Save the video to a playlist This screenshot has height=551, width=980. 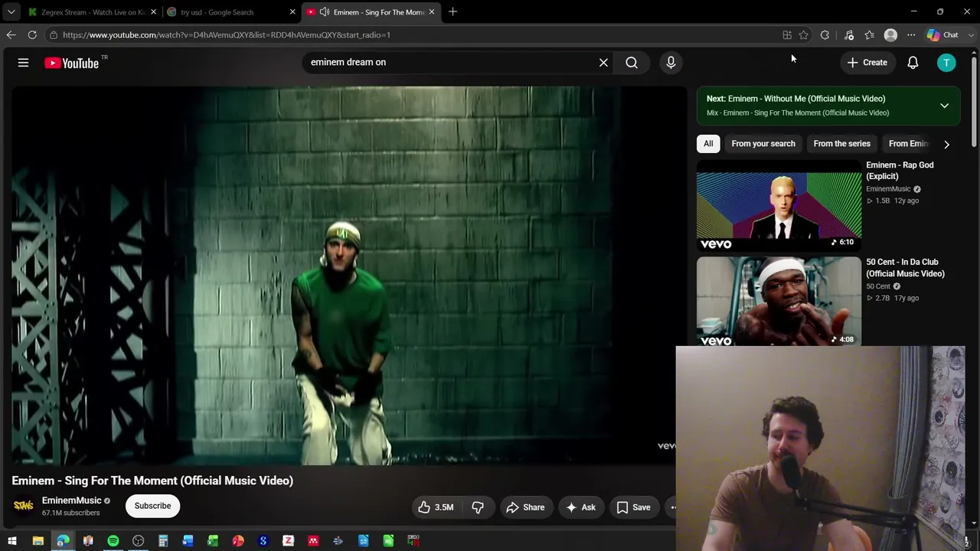(x=634, y=507)
